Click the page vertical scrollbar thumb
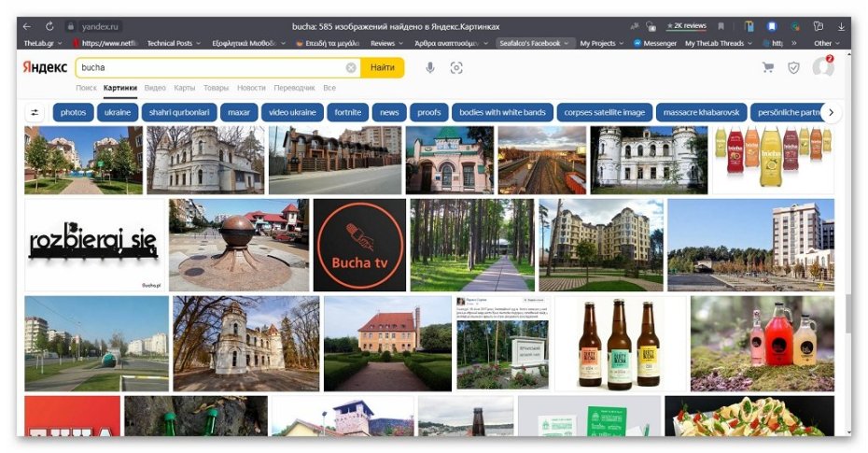Image resolution: width=868 pixels, height=453 pixels. click(x=847, y=315)
